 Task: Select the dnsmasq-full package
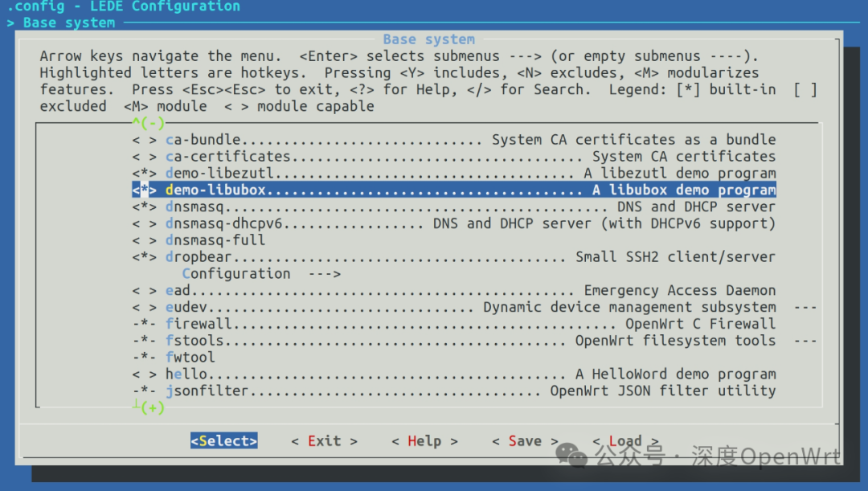click(143, 240)
